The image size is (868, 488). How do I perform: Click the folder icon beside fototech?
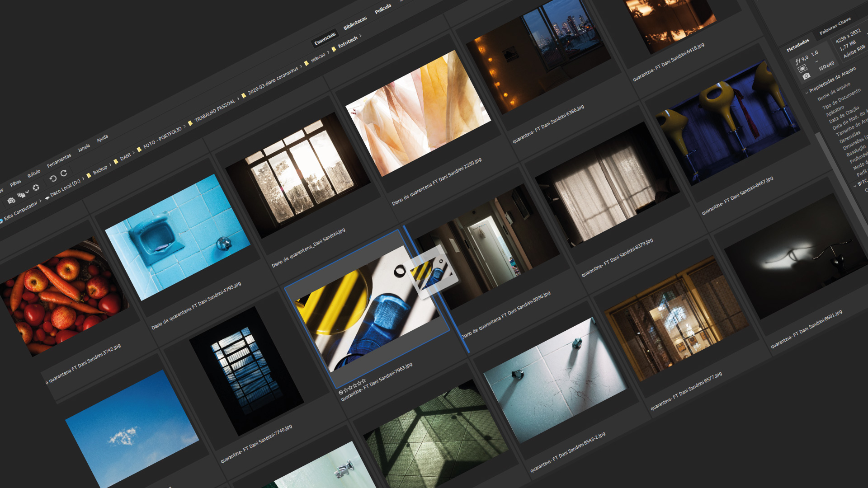click(x=334, y=49)
